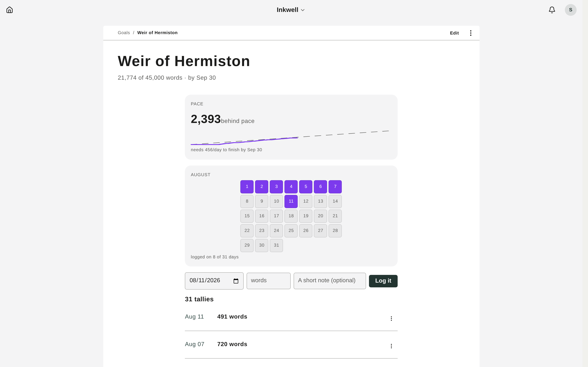This screenshot has height=367, width=588.
Task: Open notifications bell
Action: click(552, 10)
